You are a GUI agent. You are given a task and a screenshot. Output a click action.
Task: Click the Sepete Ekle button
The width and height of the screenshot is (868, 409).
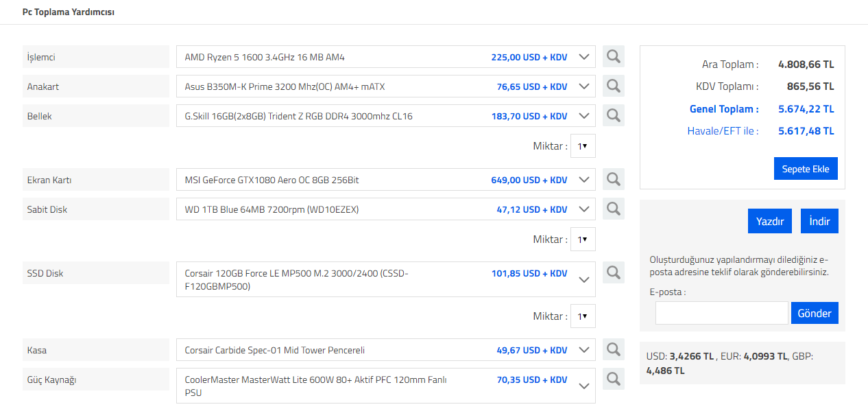(x=806, y=169)
